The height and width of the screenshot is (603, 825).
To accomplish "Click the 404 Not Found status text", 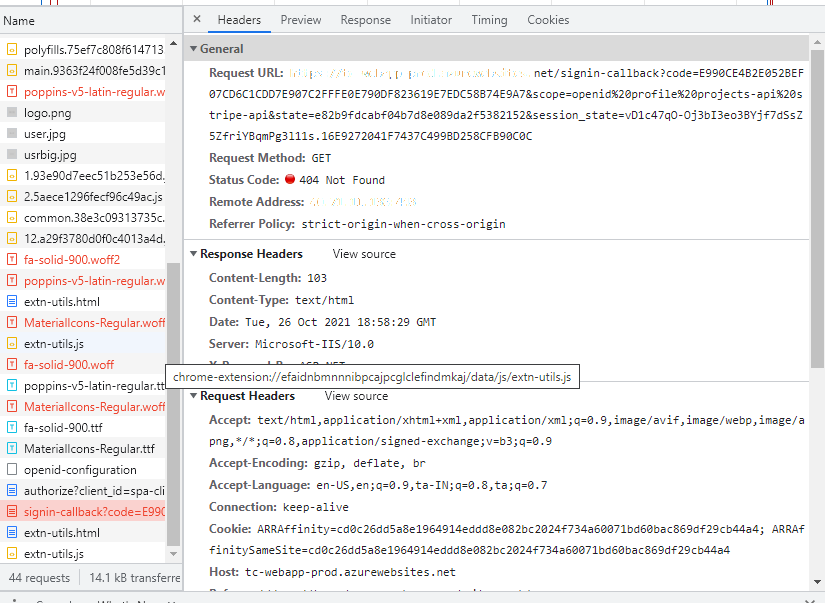I will click(342, 180).
